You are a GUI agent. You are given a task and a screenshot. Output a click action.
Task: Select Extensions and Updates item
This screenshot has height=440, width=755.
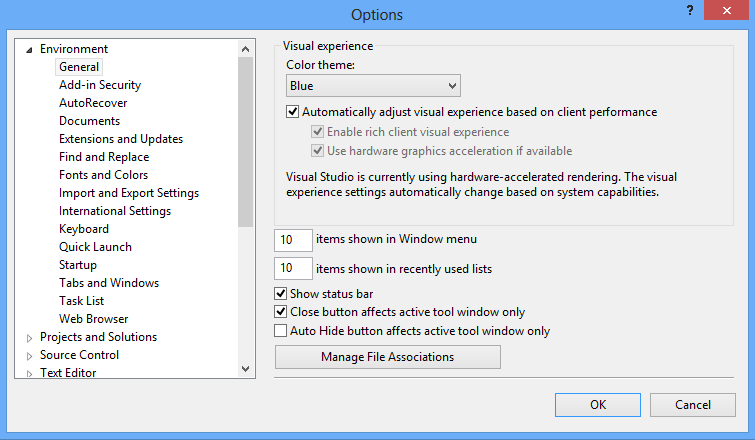[121, 139]
